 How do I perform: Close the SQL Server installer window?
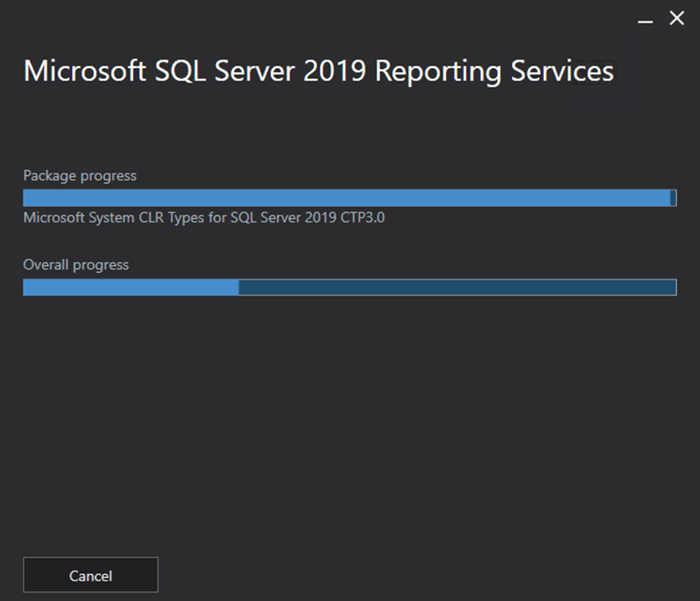[x=676, y=18]
